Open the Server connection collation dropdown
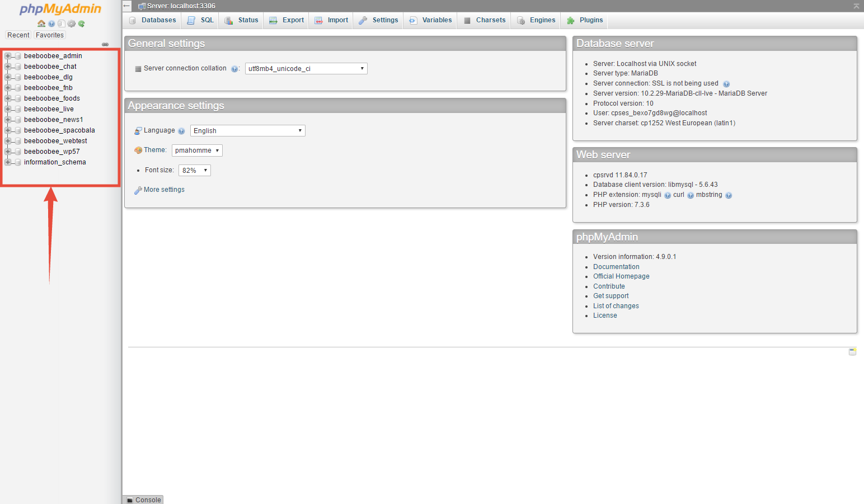This screenshot has height=504, width=864. [306, 69]
